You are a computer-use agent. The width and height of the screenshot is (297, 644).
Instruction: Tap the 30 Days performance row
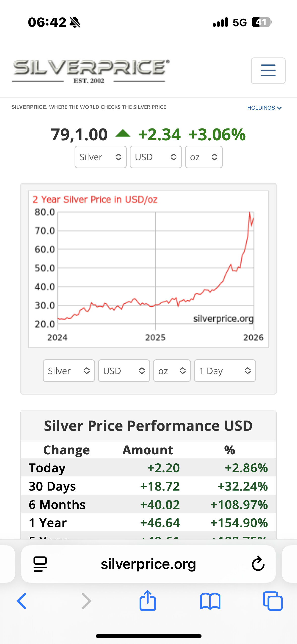tap(148, 486)
